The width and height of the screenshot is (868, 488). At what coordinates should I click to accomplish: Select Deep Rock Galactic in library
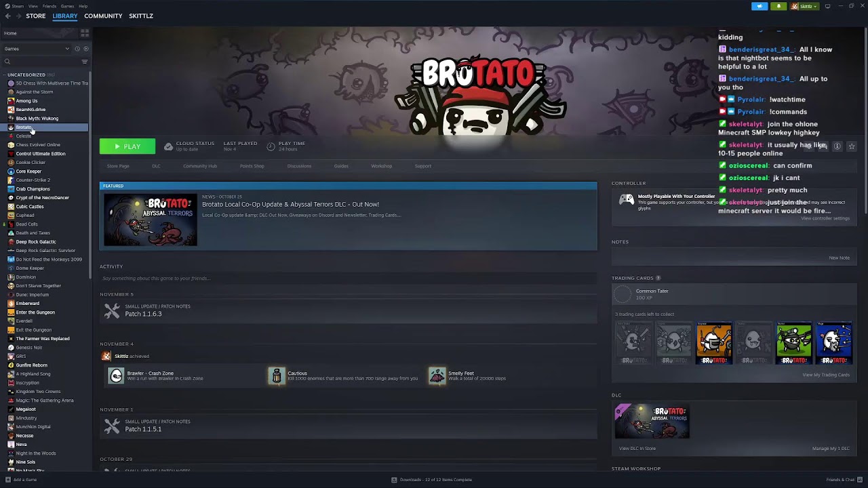pyautogui.click(x=36, y=242)
